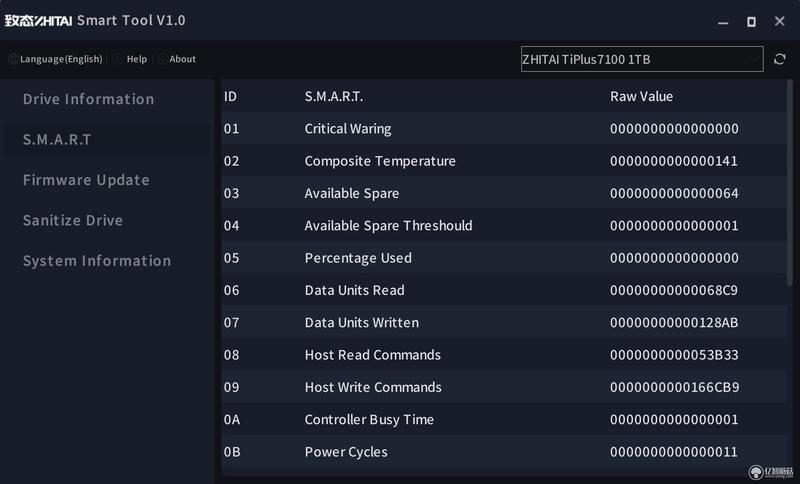This screenshot has width=800, height=484.
Task: Open the Sanitize Drive section
Action: [73, 220]
